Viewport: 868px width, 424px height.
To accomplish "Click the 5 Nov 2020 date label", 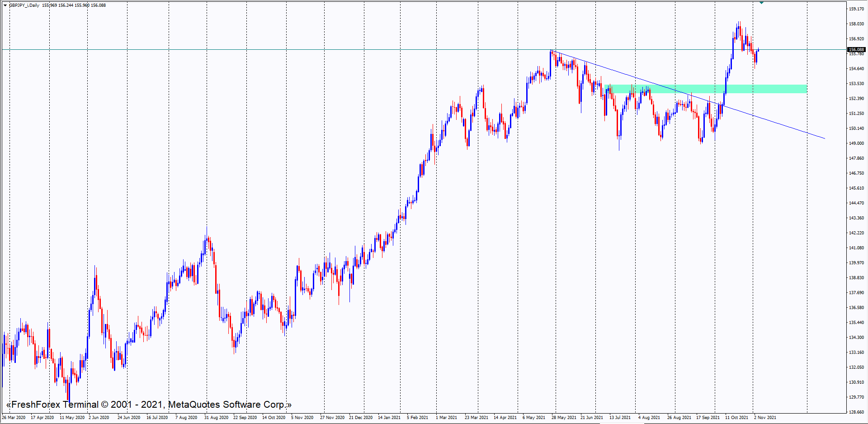I will coord(302,418).
